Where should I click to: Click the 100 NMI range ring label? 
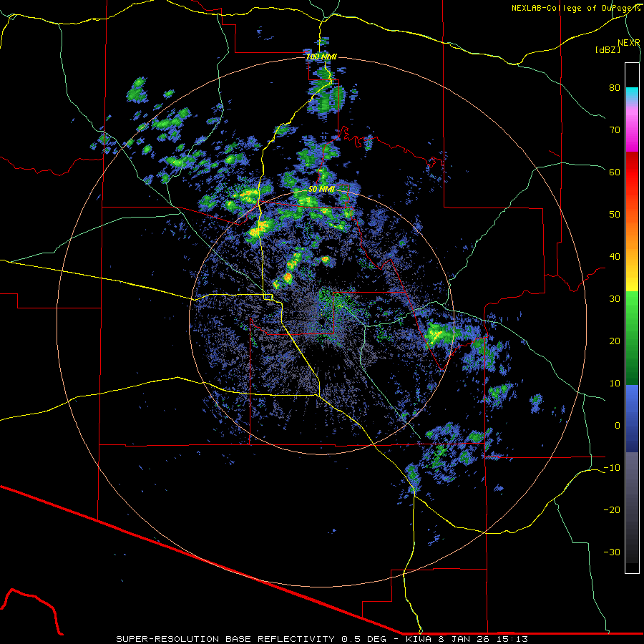click(321, 57)
